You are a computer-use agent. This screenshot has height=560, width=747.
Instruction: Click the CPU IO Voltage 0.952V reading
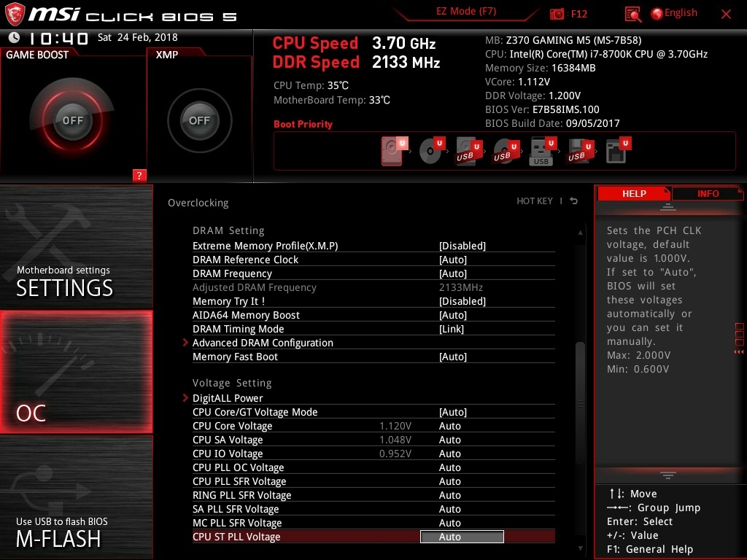click(x=395, y=454)
